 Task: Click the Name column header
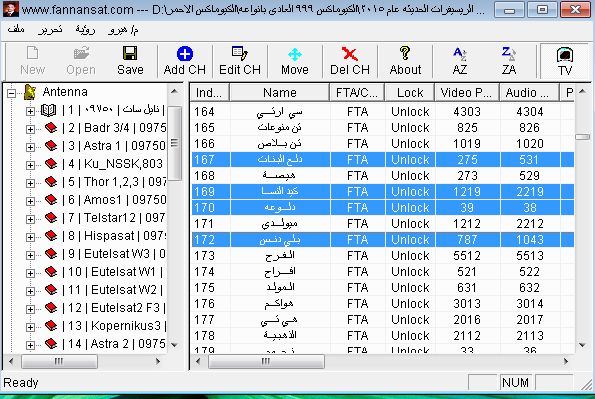point(280,93)
